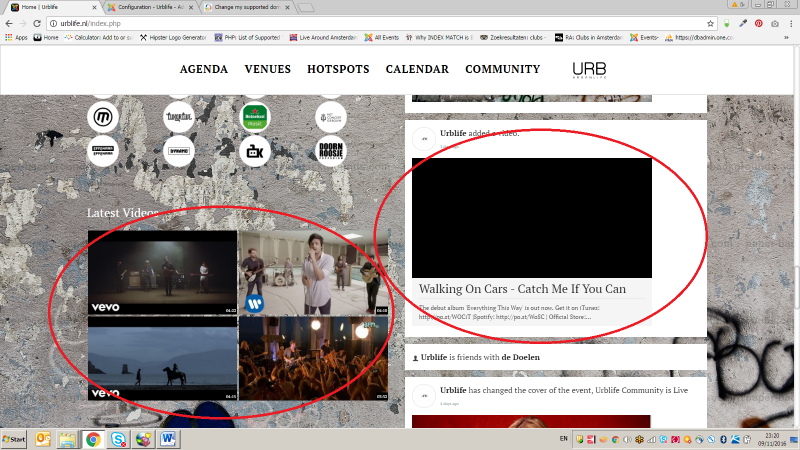Open the Pinterest extension icon
800x450 pixels.
759,23
